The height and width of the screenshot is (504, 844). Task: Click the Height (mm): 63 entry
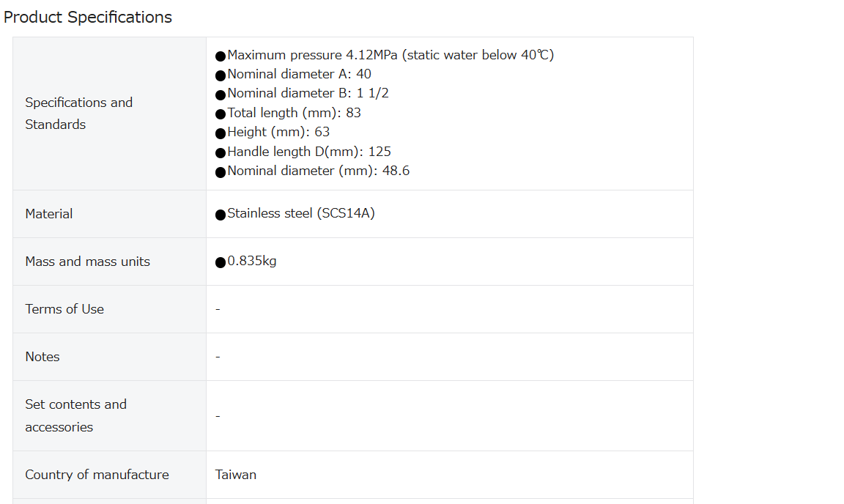(x=273, y=133)
